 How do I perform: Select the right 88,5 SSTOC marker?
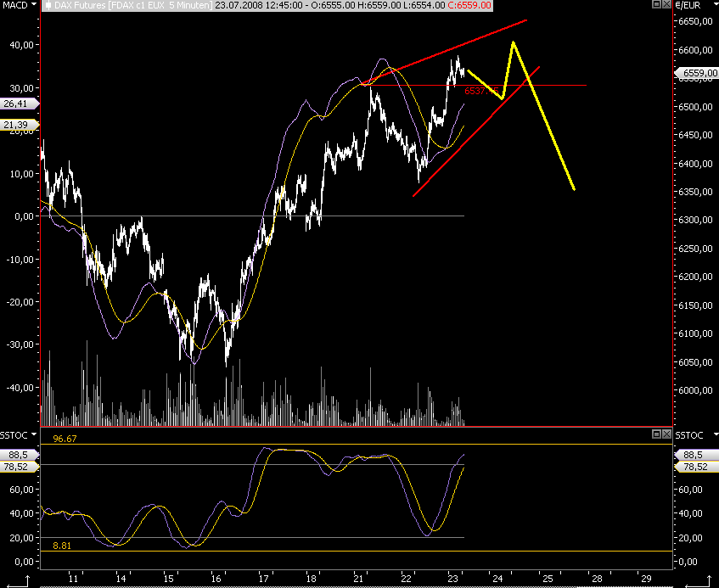(696, 455)
